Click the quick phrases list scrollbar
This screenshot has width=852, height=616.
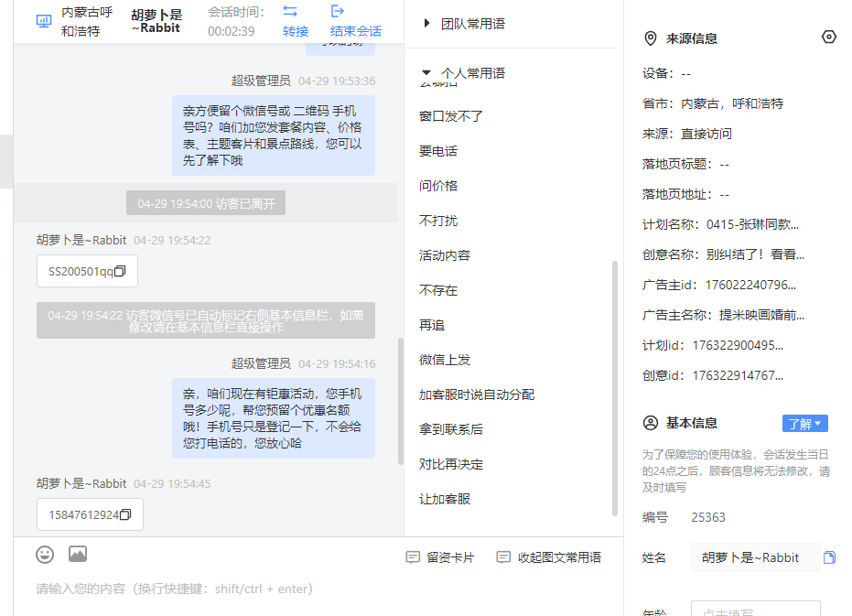pyautogui.click(x=615, y=388)
